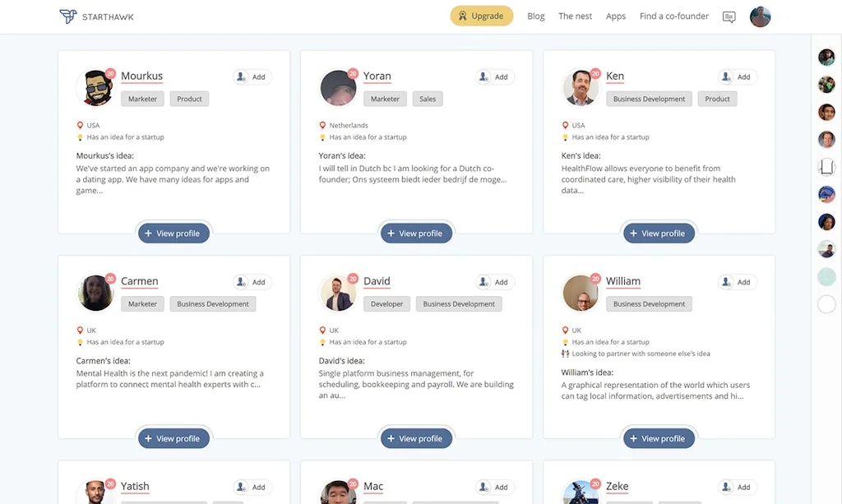The height and width of the screenshot is (504, 842).
Task: Open Yoran's name link
Action: 377,76
